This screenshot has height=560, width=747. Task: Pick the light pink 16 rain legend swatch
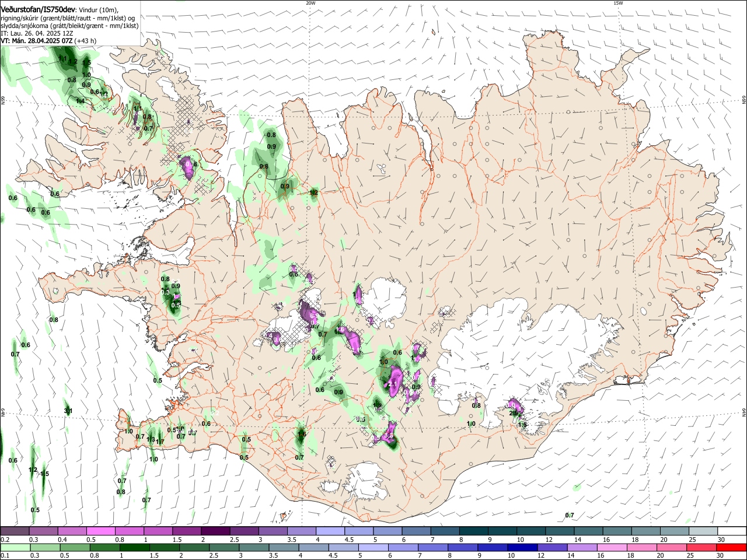(x=612, y=547)
